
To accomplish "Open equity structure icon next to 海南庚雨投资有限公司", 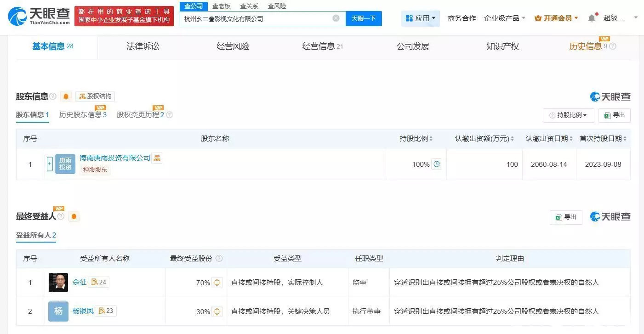I will tap(157, 158).
